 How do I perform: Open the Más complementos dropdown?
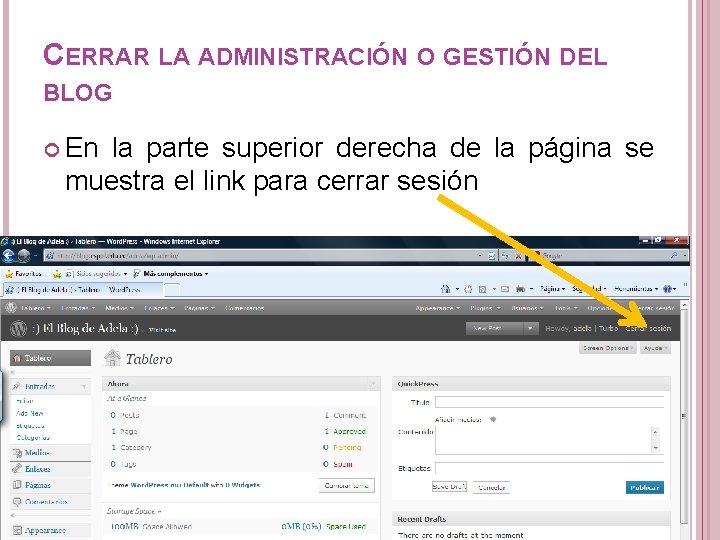(x=171, y=274)
